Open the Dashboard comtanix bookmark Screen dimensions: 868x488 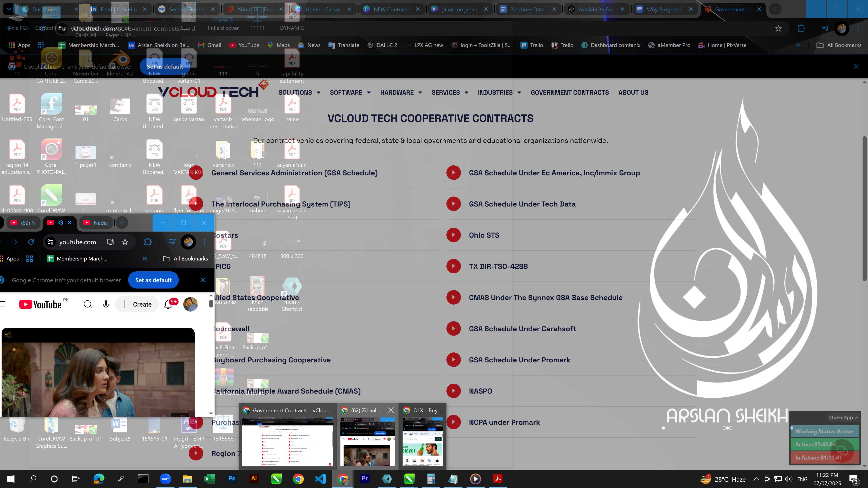tap(611, 45)
